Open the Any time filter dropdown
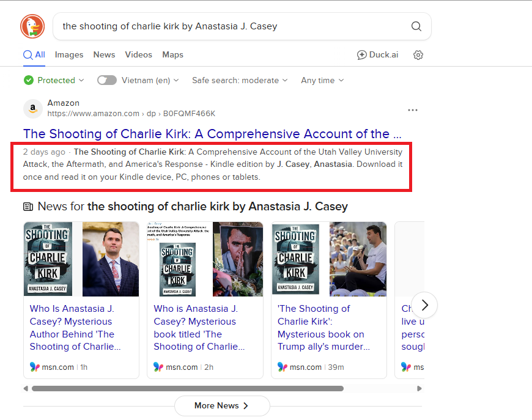 pos(322,81)
